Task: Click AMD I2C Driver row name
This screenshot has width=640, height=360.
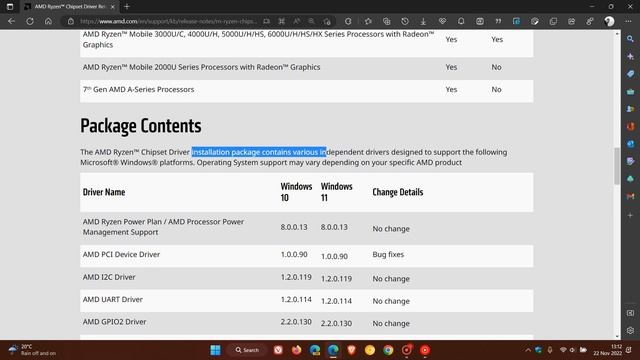Action: point(109,277)
